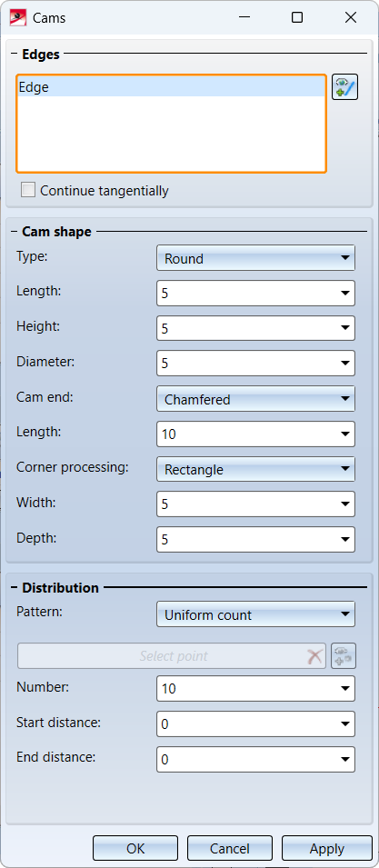This screenshot has width=379, height=868.
Task: Open the Cam end dropdown
Action: pyautogui.click(x=255, y=399)
